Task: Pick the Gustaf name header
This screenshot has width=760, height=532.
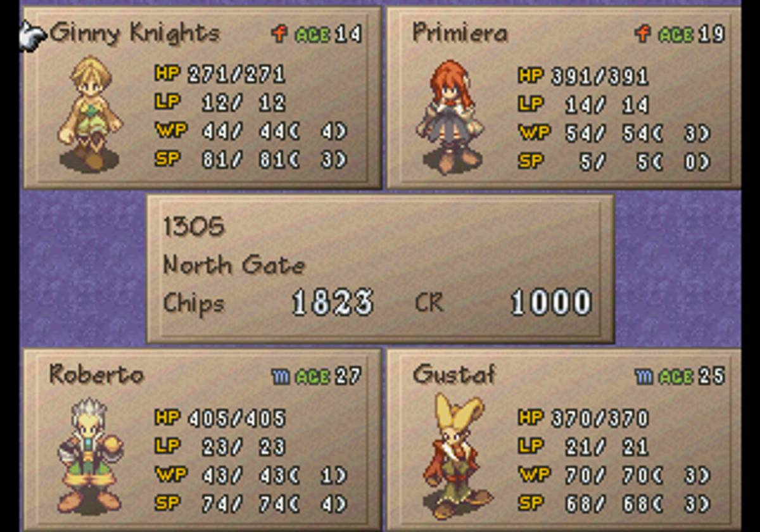Action: pos(454,374)
